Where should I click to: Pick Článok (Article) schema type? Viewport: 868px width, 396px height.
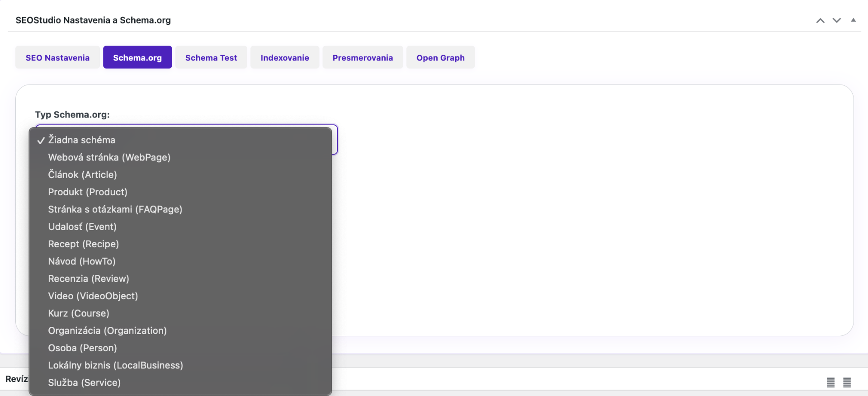83,174
